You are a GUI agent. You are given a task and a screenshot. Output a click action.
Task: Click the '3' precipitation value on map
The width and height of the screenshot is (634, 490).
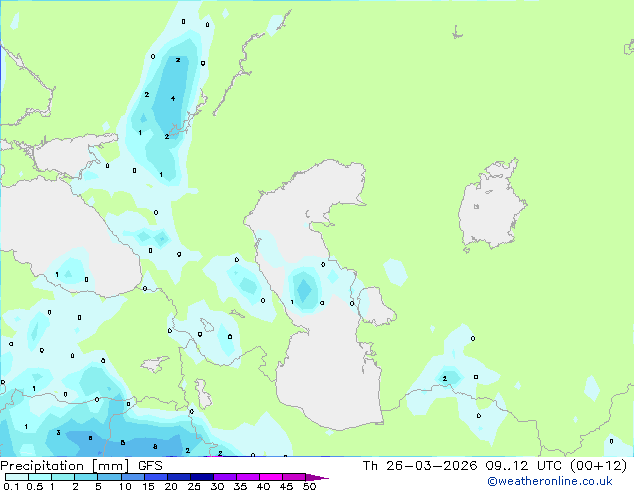tap(58, 433)
